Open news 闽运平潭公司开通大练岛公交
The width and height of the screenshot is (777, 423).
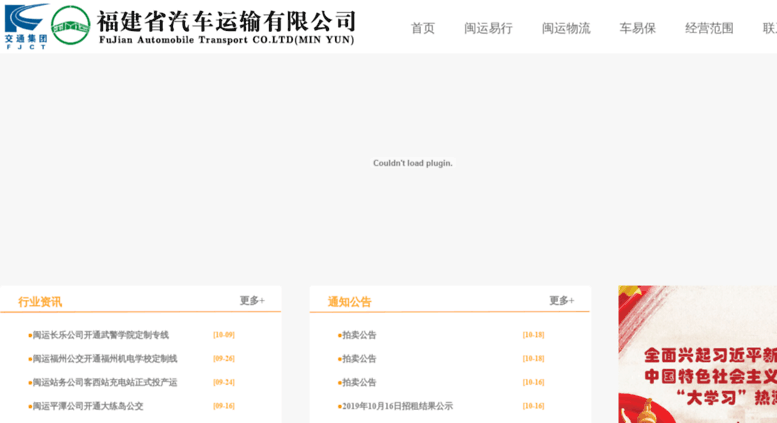[x=88, y=406]
